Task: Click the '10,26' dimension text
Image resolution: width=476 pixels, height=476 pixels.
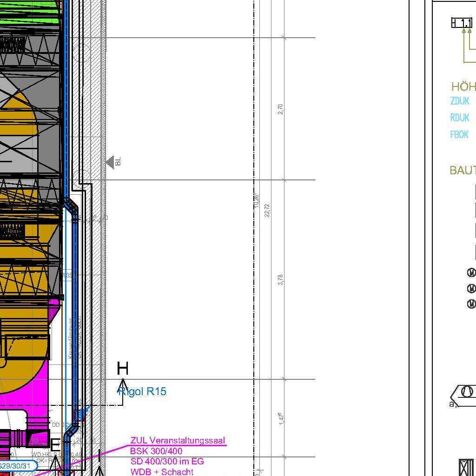Action: pyautogui.click(x=257, y=200)
